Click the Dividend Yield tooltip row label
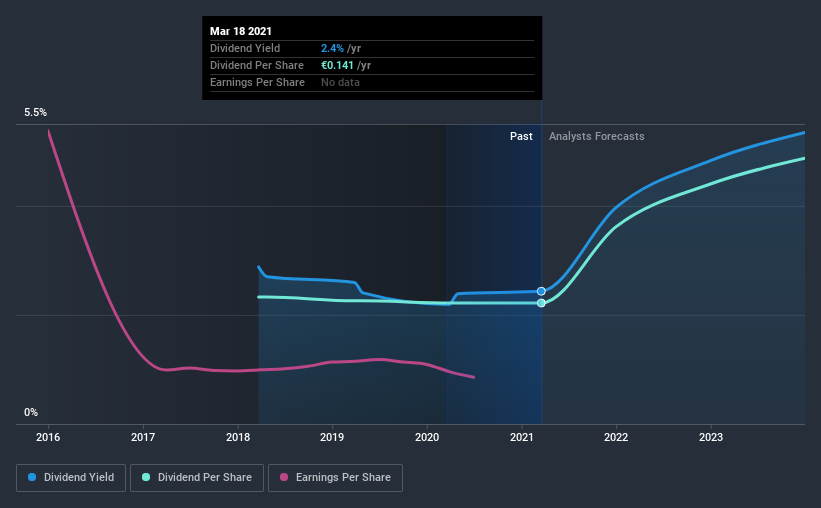This screenshot has height=508, width=821. pos(245,48)
